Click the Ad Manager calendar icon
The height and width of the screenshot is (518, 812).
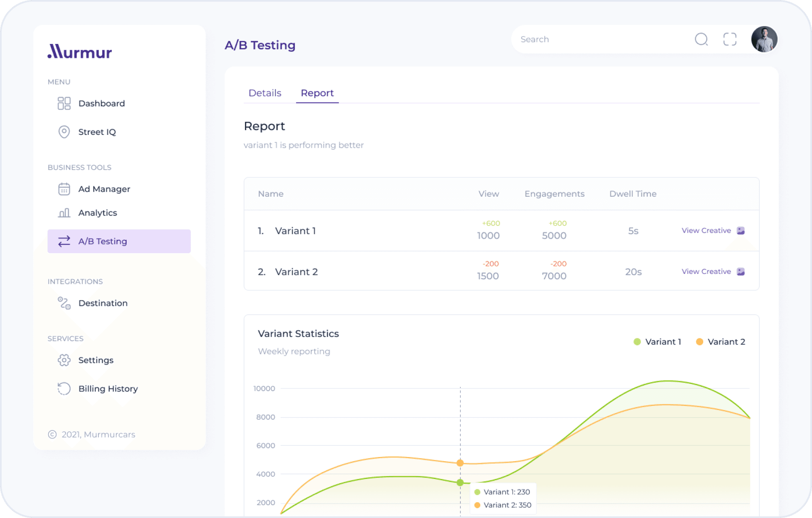coord(64,189)
